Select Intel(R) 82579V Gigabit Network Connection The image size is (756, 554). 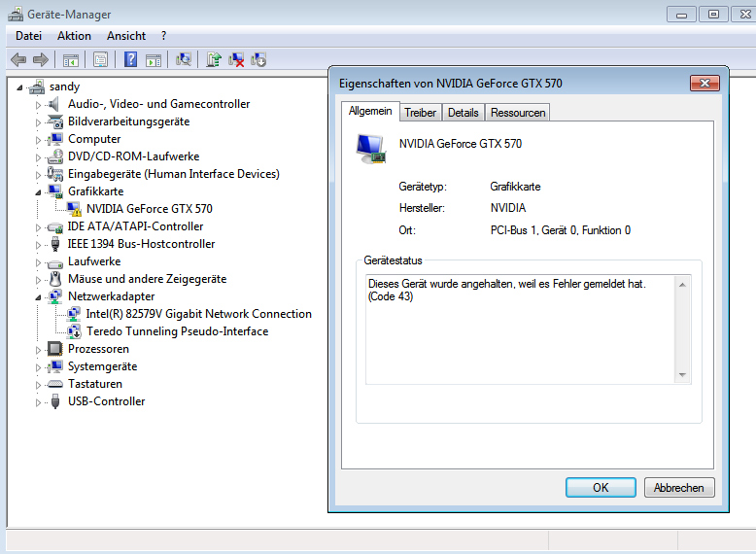[198, 314]
